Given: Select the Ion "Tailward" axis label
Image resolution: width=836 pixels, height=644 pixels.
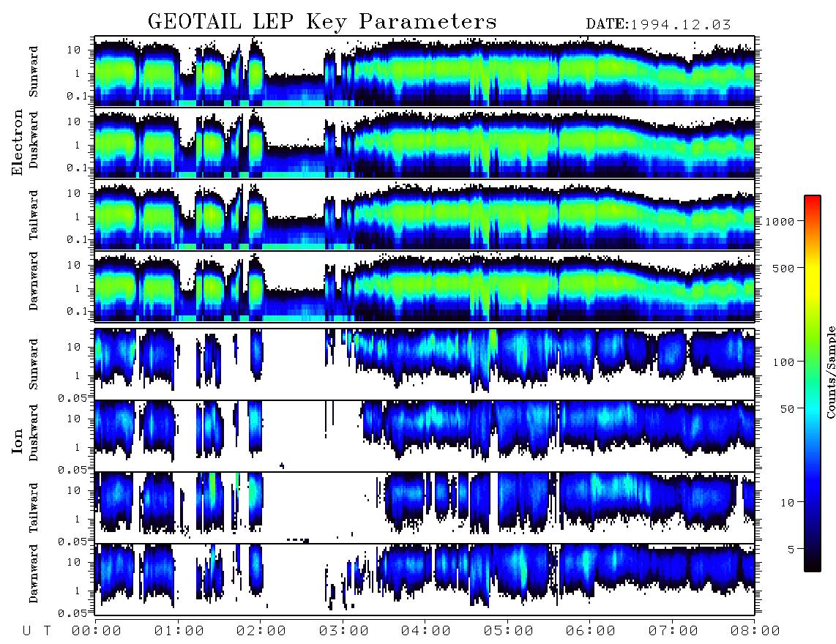Looking at the screenshot, I should (x=34, y=508).
